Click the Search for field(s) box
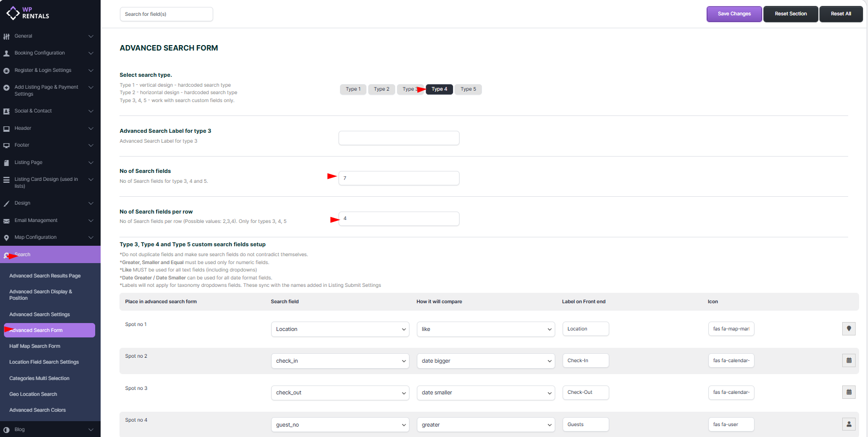This screenshot has height=437, width=868. click(x=166, y=14)
